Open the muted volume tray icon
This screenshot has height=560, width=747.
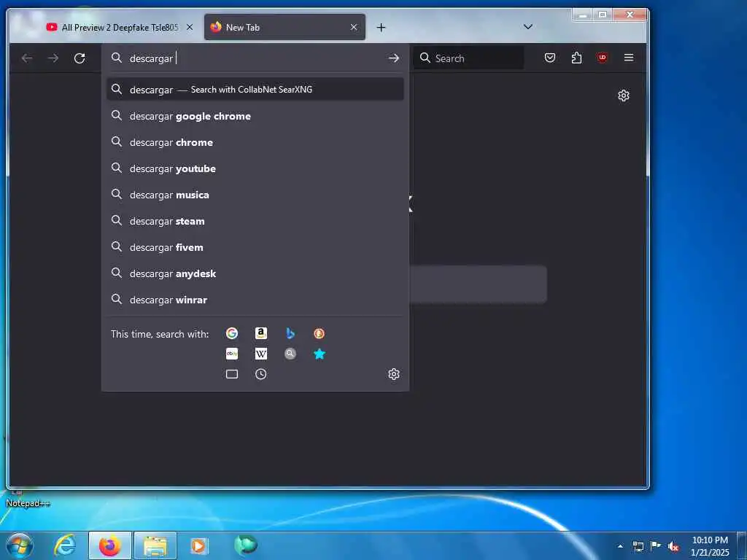coord(673,546)
